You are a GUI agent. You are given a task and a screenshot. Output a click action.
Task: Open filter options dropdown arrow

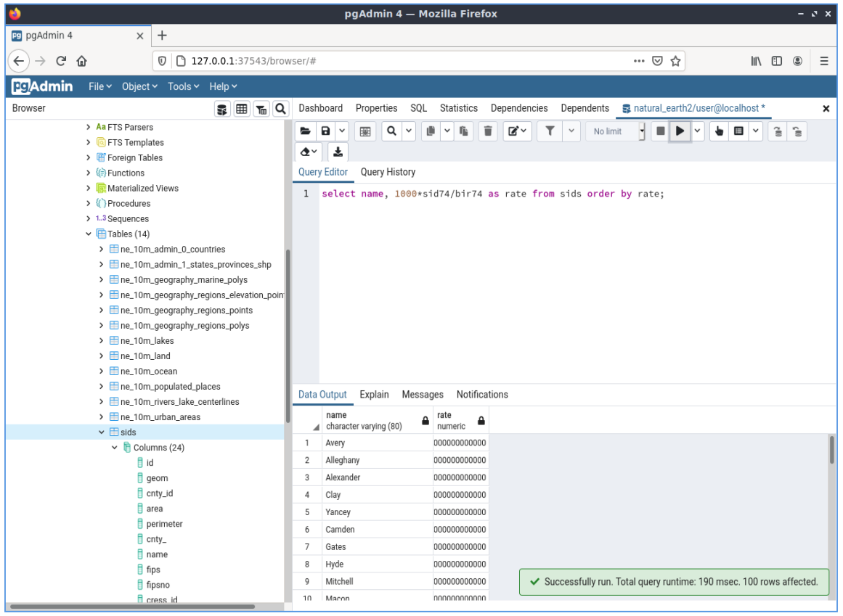coord(571,131)
